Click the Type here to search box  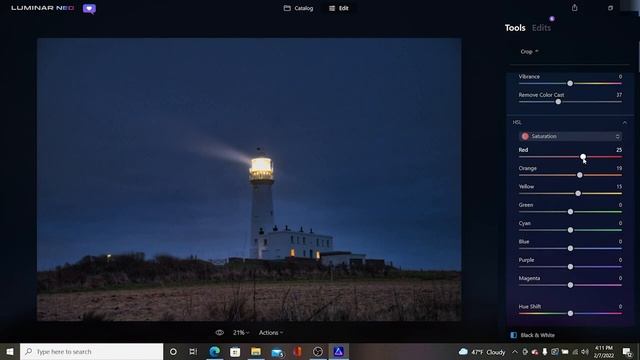(91, 351)
